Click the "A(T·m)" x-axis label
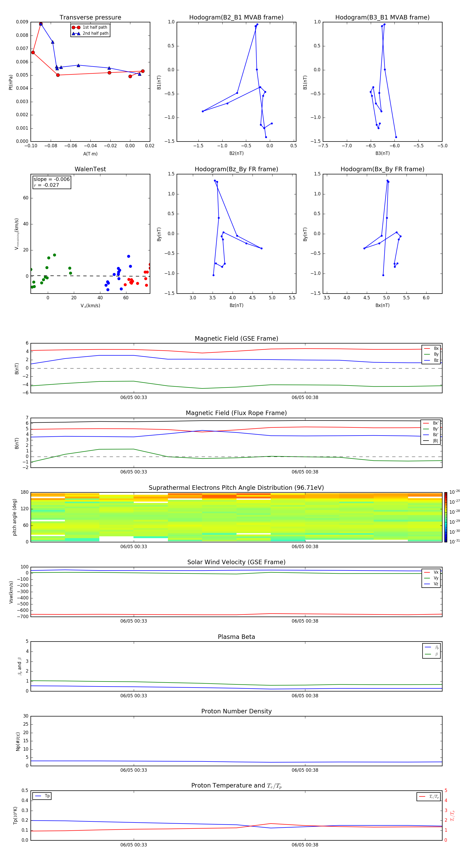473x868 pixels. pos(90,154)
